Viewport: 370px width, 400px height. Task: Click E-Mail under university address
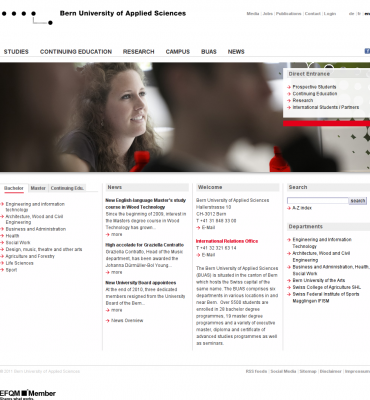[208, 228]
